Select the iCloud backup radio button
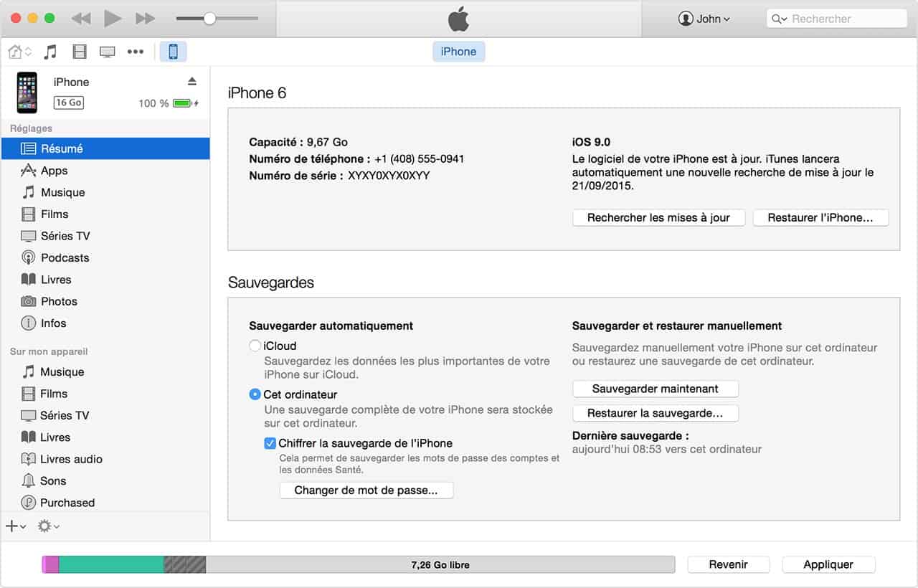The height and width of the screenshot is (588, 918). [x=255, y=346]
